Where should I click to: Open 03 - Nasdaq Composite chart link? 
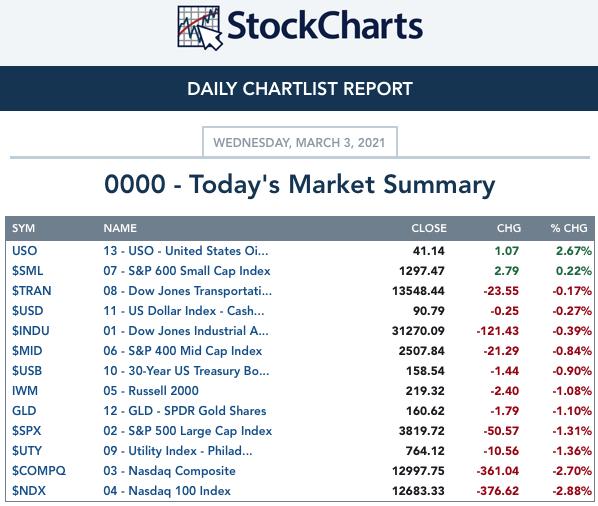click(x=169, y=471)
